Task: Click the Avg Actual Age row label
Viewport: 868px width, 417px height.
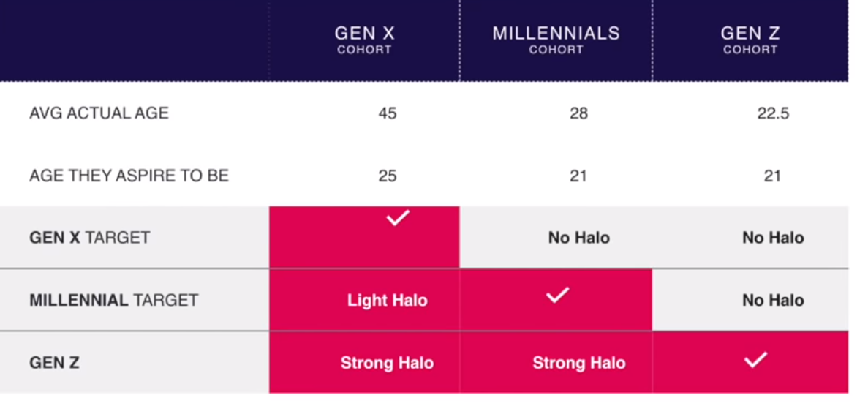Action: (99, 113)
